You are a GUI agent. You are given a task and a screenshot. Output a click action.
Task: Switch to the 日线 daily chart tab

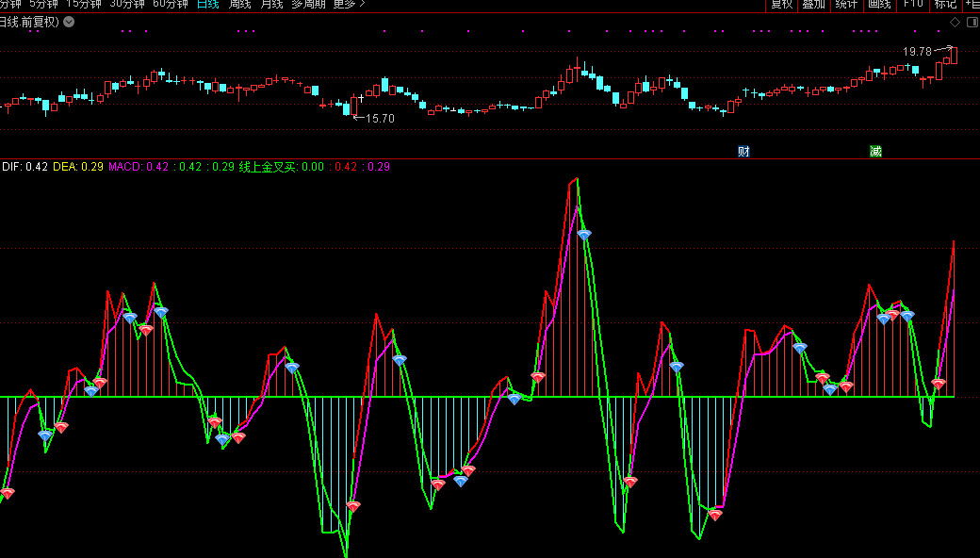click(x=207, y=4)
